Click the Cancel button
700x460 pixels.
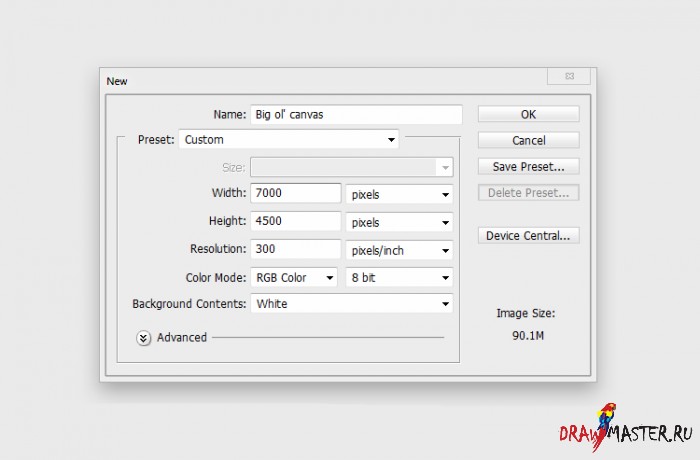click(x=529, y=140)
